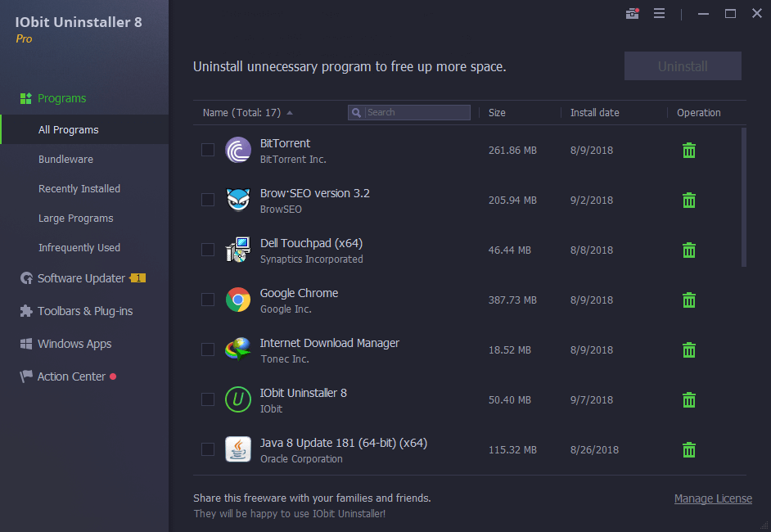Viewport: 771px width, 532px height.
Task: Tick the IObit Uninstaller 8 checkbox
Action: click(208, 399)
